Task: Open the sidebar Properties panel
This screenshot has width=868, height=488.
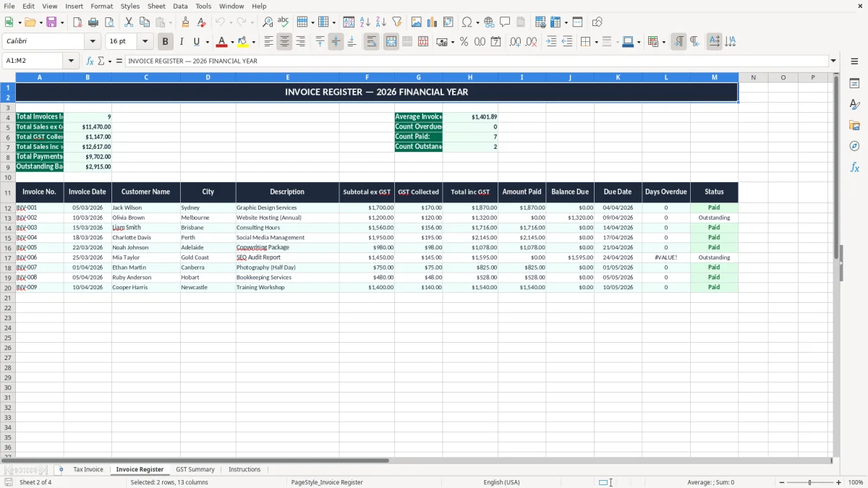Action: coord(854,84)
